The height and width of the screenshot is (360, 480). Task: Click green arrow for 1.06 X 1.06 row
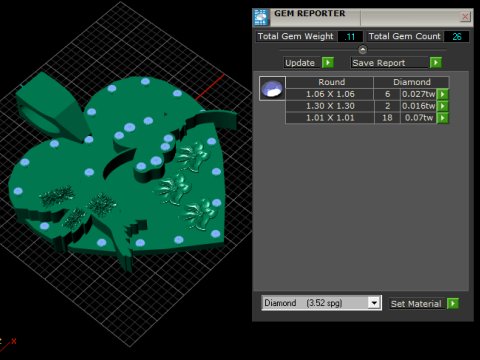point(443,94)
